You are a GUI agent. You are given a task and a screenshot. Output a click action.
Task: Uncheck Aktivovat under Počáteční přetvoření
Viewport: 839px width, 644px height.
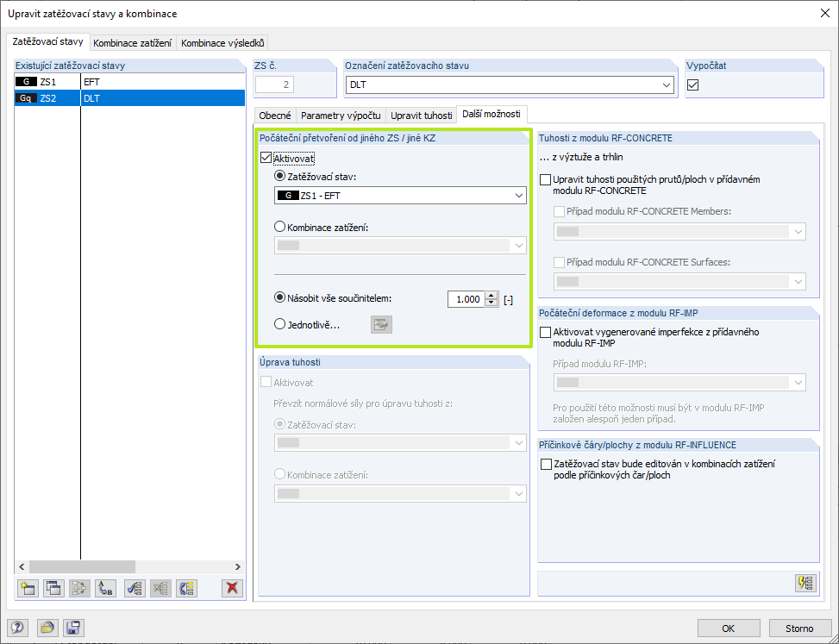point(266,158)
